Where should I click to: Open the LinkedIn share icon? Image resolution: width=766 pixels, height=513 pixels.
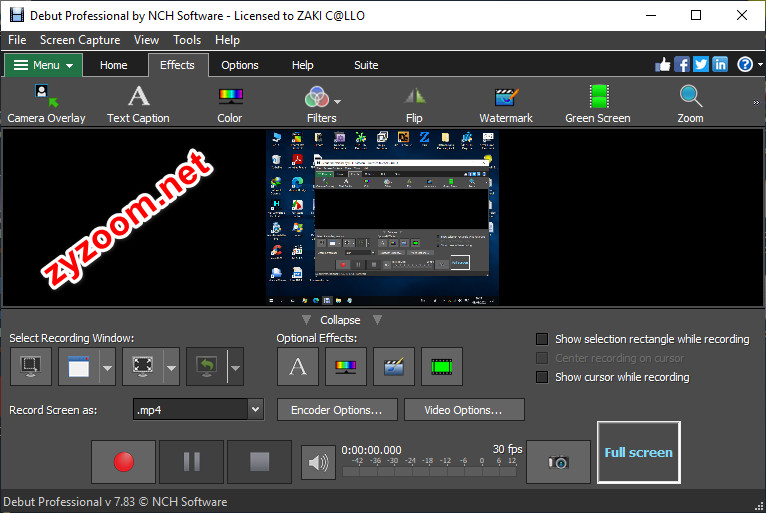[x=720, y=64]
